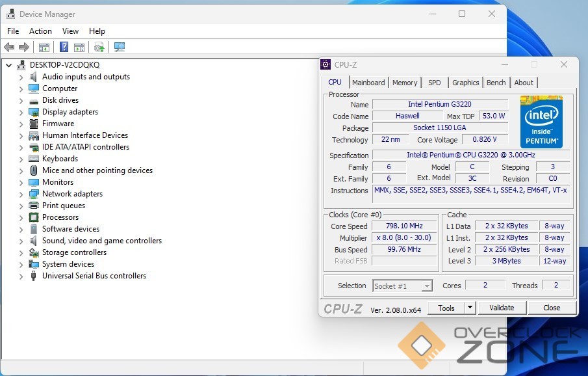Collapse the DESKTOP-V2CDQKQ root node
The width and height of the screenshot is (588, 376).
(8, 65)
